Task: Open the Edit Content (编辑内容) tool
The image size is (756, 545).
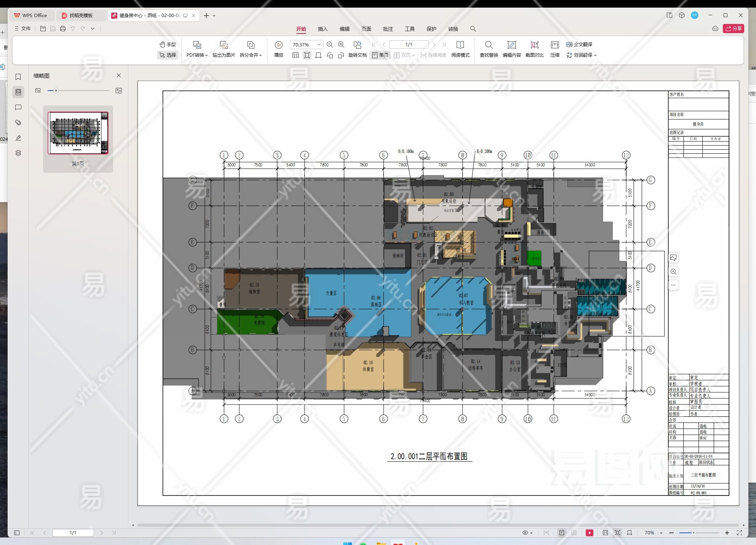Action: tap(511, 45)
